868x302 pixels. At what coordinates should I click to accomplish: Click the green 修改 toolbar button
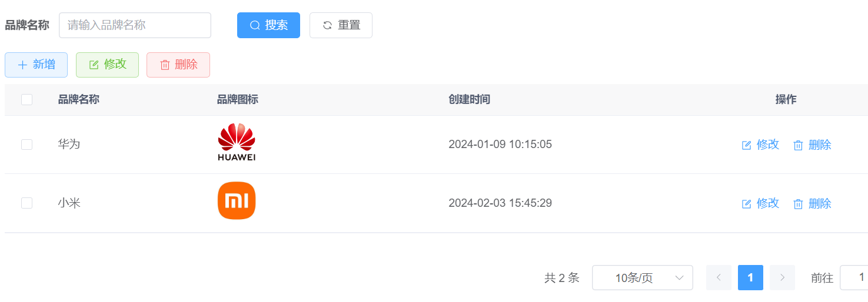tap(107, 65)
